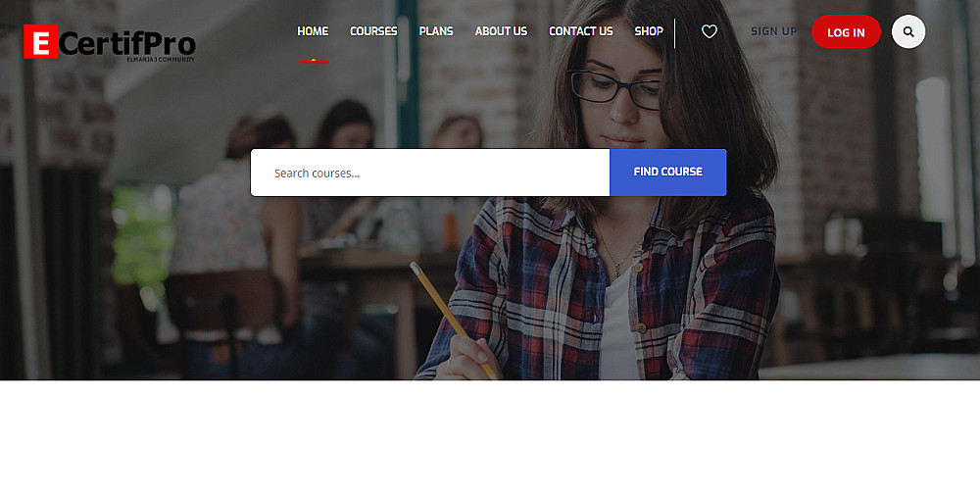980x497 pixels.
Task: Go to the Home menu item
Action: (313, 31)
